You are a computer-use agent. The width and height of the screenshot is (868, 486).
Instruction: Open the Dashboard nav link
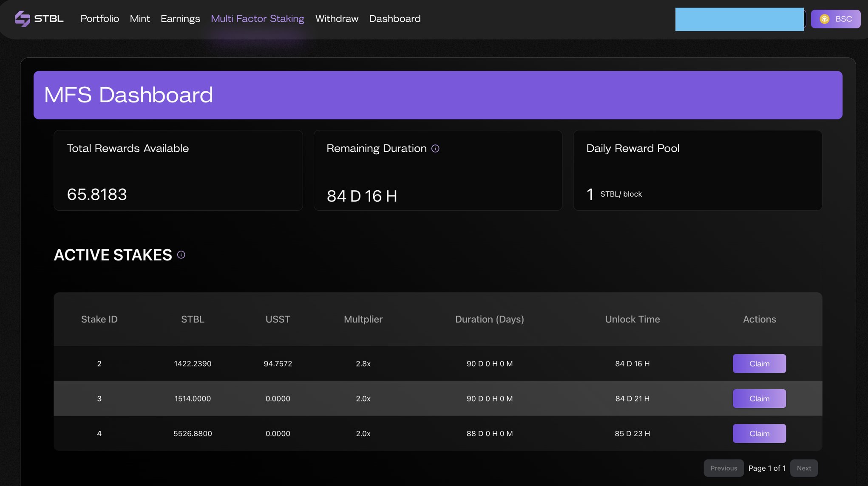(394, 19)
